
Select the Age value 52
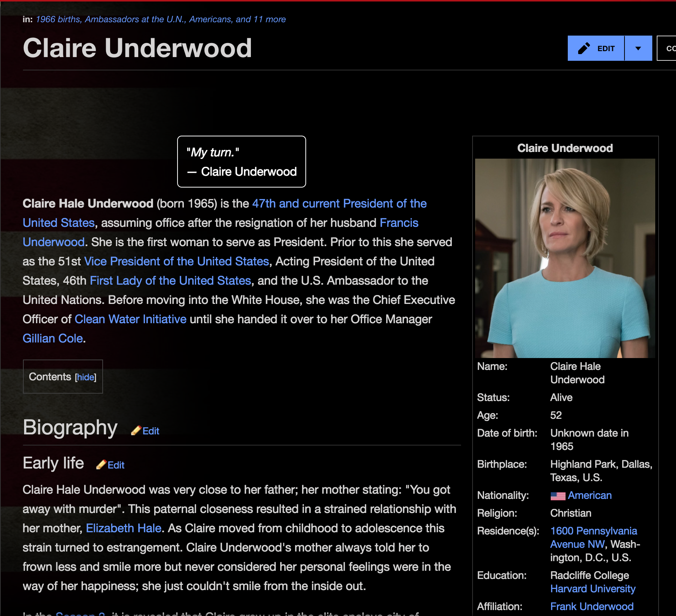click(x=556, y=415)
